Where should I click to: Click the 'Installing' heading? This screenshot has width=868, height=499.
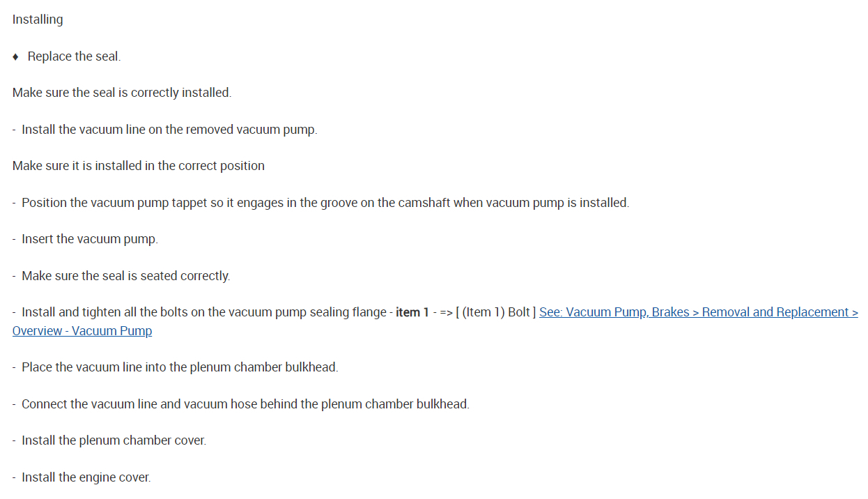38,20
